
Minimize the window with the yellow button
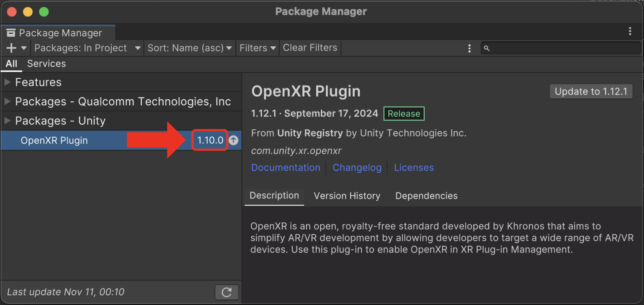[28, 12]
